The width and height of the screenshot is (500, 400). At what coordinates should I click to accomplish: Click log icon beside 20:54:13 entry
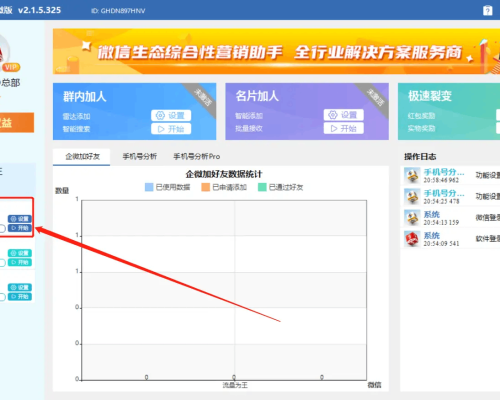tap(412, 218)
